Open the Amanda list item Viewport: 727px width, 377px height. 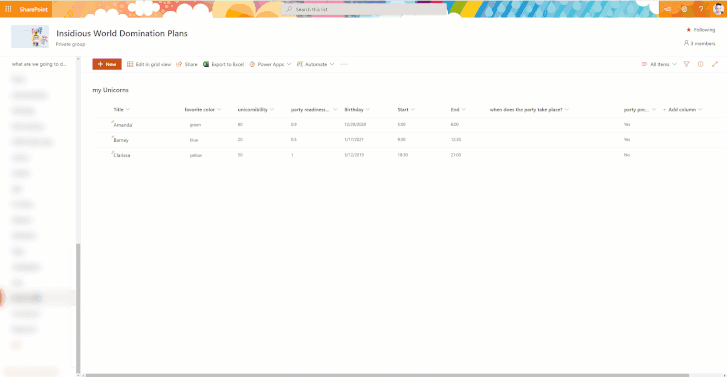point(123,125)
